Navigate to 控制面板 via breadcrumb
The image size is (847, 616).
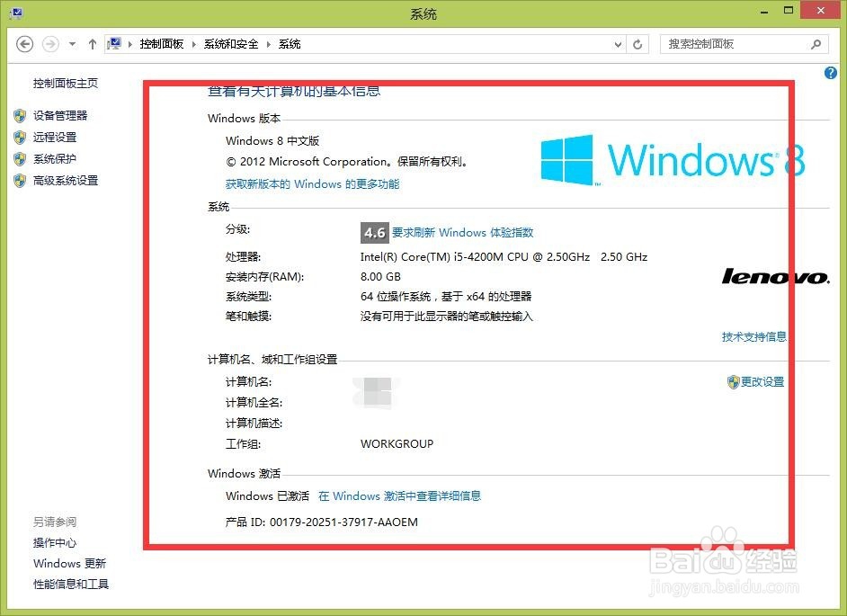coord(162,43)
